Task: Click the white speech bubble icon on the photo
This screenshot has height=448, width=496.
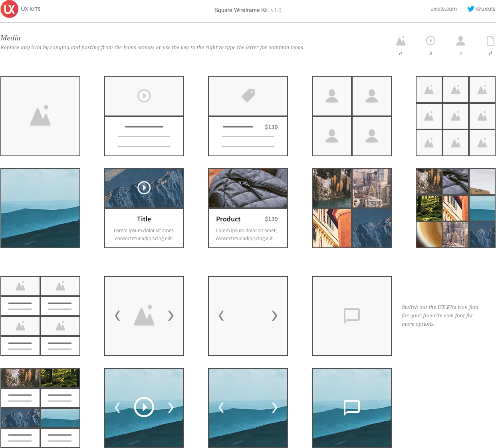Action: click(x=352, y=408)
